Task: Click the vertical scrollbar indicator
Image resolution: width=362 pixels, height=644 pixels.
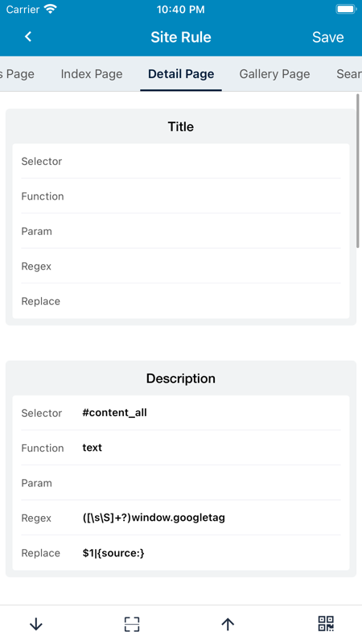Action: point(358,171)
